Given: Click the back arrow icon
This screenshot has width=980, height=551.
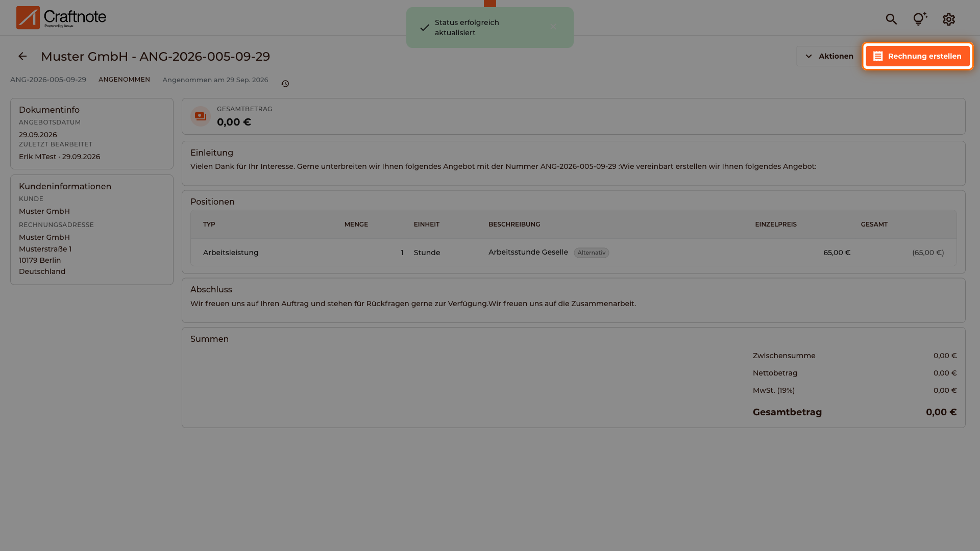Looking at the screenshot, I should 22,56.
